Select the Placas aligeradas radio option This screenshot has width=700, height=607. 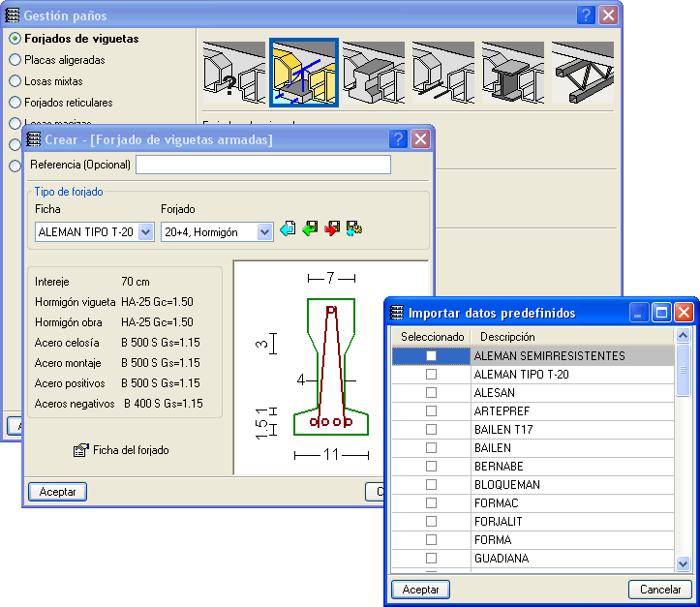tap(15, 60)
